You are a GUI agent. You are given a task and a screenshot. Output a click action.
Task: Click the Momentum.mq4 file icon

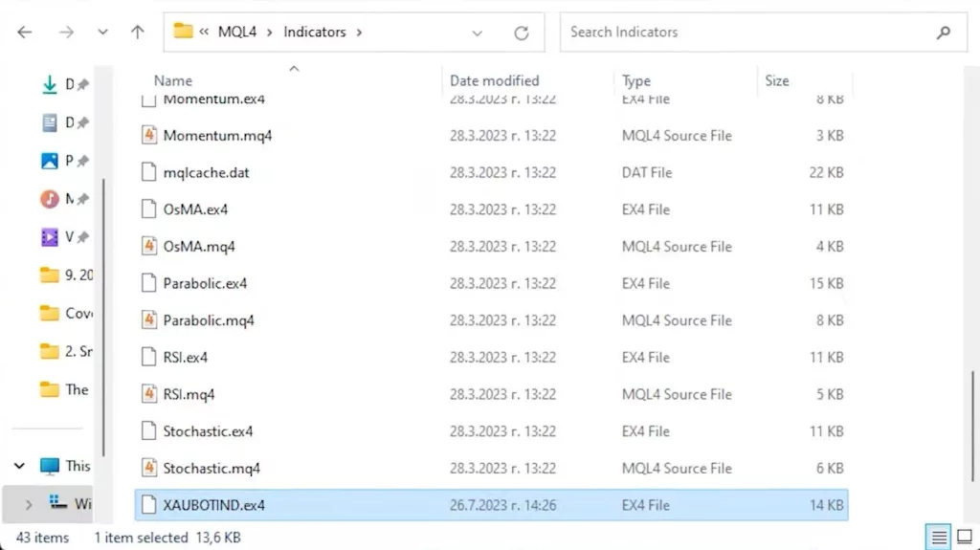coord(148,136)
